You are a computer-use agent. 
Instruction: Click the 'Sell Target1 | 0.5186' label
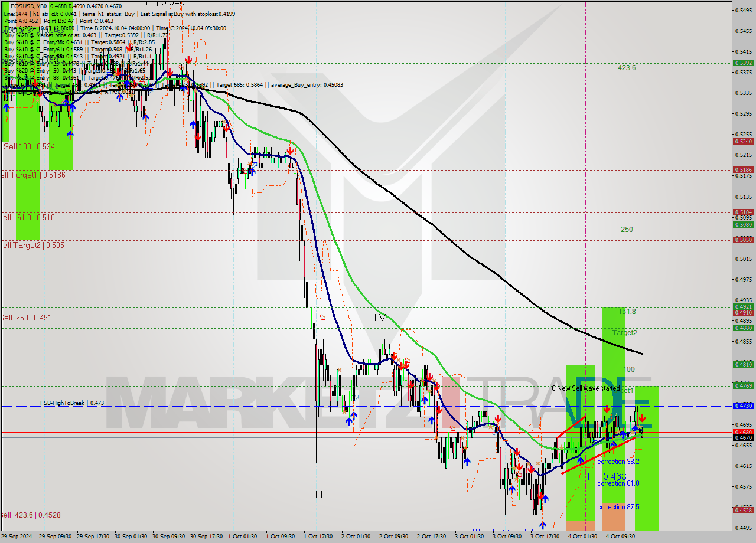[x=34, y=175]
